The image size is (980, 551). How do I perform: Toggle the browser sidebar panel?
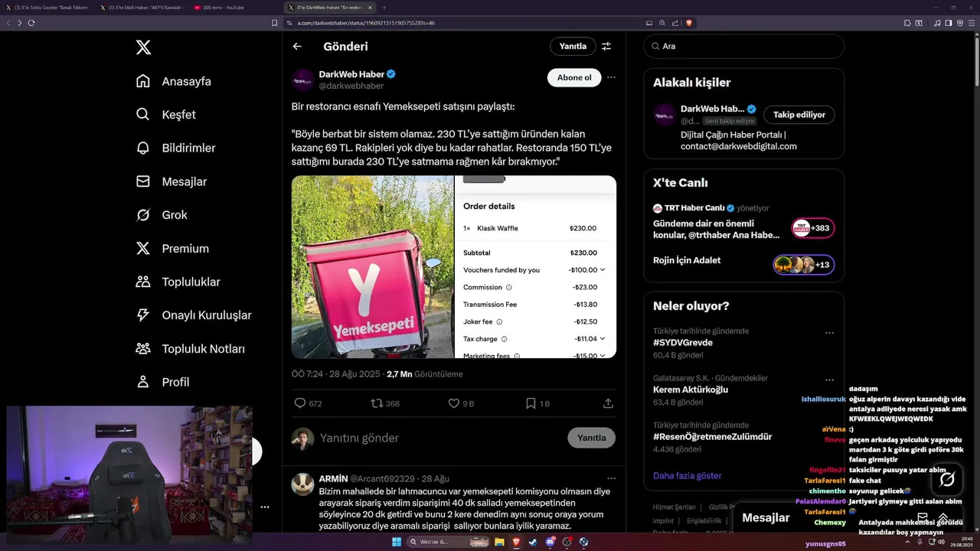point(949,23)
